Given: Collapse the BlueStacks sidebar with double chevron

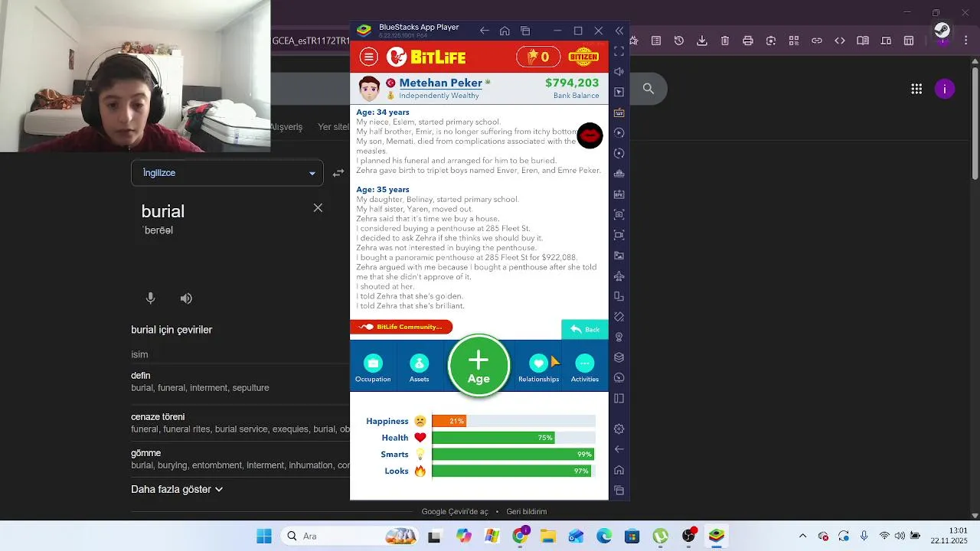Looking at the screenshot, I should tap(619, 31).
